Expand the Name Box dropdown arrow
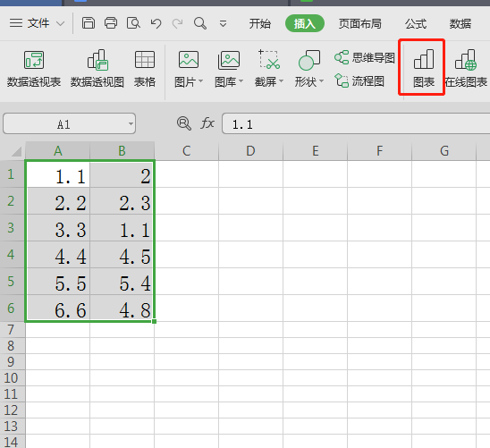This screenshot has height=448, width=490. click(x=131, y=124)
